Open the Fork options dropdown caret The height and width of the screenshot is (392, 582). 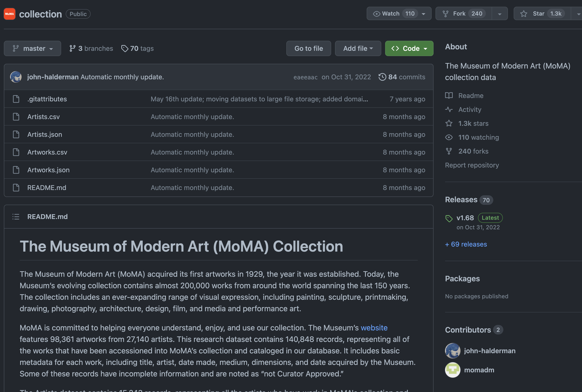(500, 14)
